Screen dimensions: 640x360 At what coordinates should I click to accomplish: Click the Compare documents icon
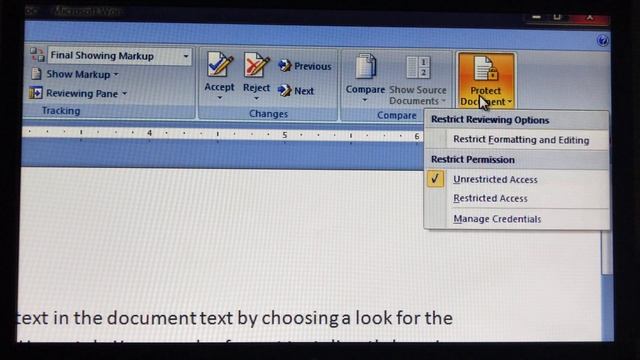(366, 66)
